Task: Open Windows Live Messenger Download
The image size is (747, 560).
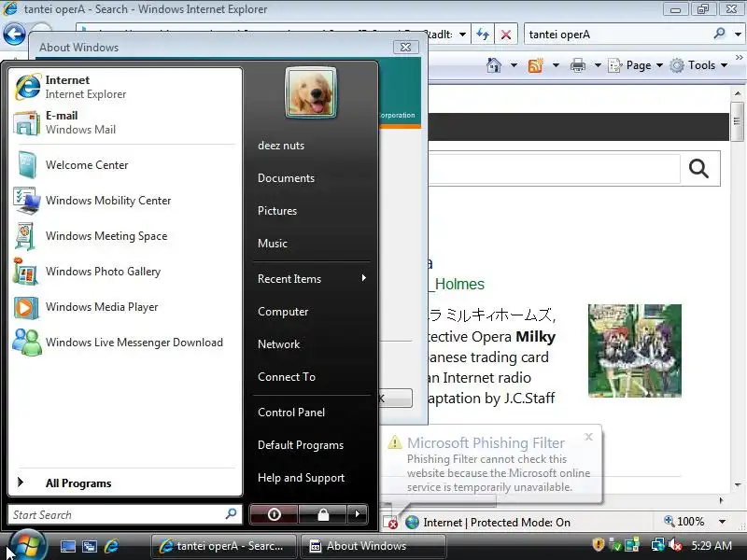Action: (125, 343)
